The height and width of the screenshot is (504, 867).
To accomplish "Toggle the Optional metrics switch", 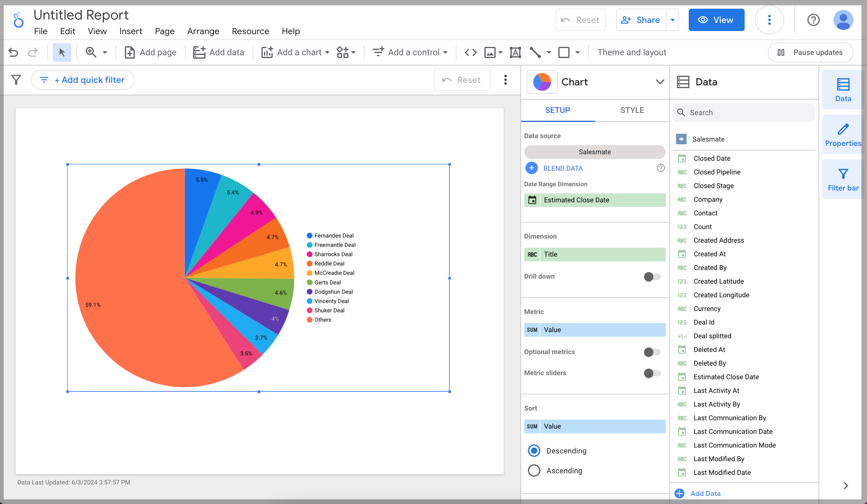I will point(652,352).
